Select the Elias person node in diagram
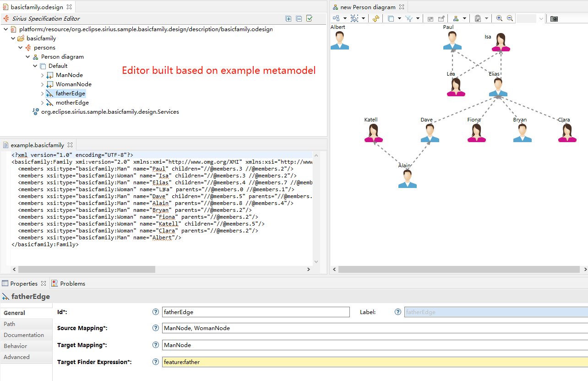The height and width of the screenshot is (381, 588). coord(498,87)
